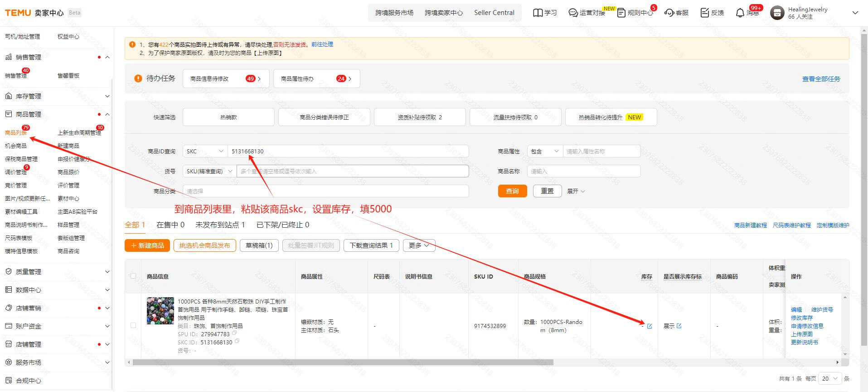Switch to 已下架/已终止 0 tab

click(x=283, y=225)
